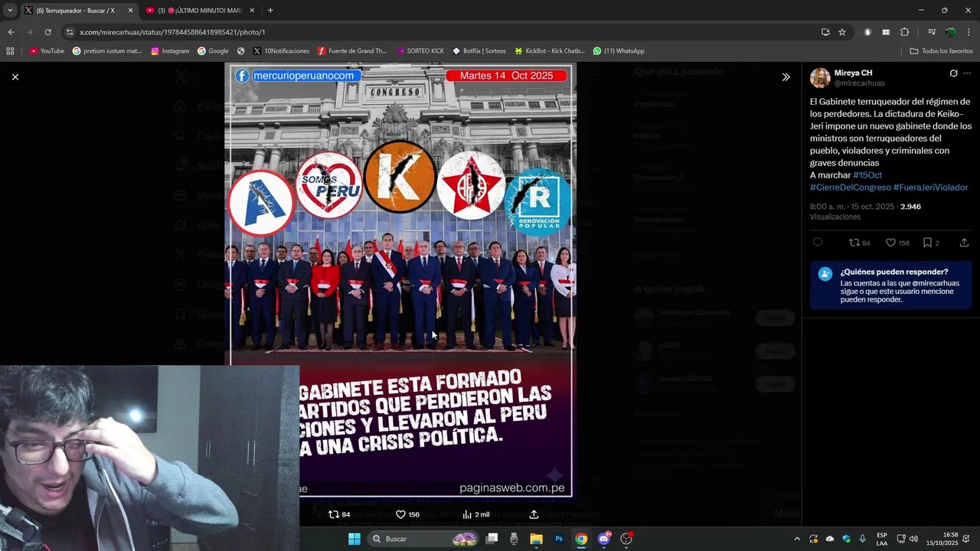Click the repost icon below the photo
The width and height of the screenshot is (980, 551).
(333, 514)
